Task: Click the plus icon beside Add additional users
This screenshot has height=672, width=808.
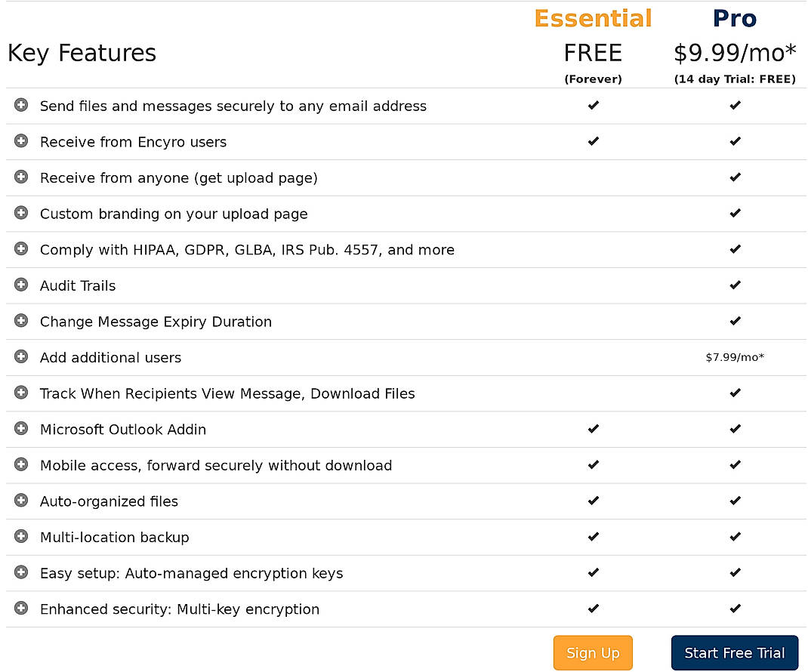Action: [x=20, y=356]
